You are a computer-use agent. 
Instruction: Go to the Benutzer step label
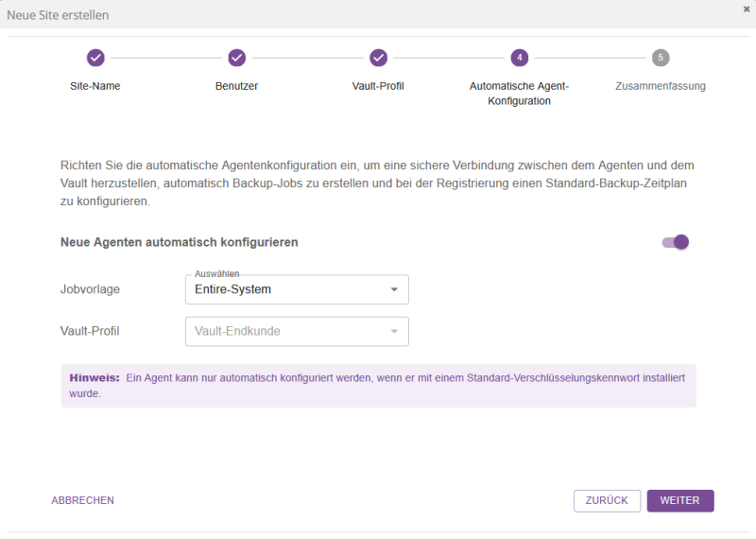pyautogui.click(x=237, y=86)
